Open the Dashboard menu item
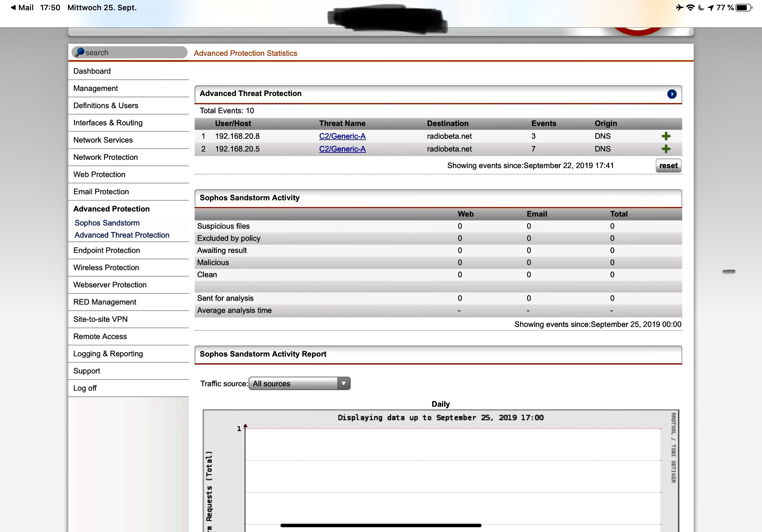 pos(92,71)
